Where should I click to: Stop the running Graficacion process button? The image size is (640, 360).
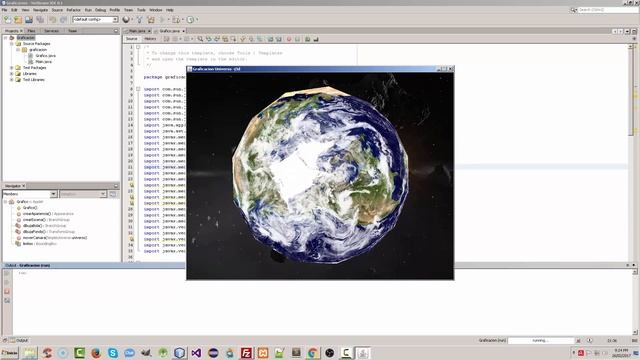tap(578, 340)
